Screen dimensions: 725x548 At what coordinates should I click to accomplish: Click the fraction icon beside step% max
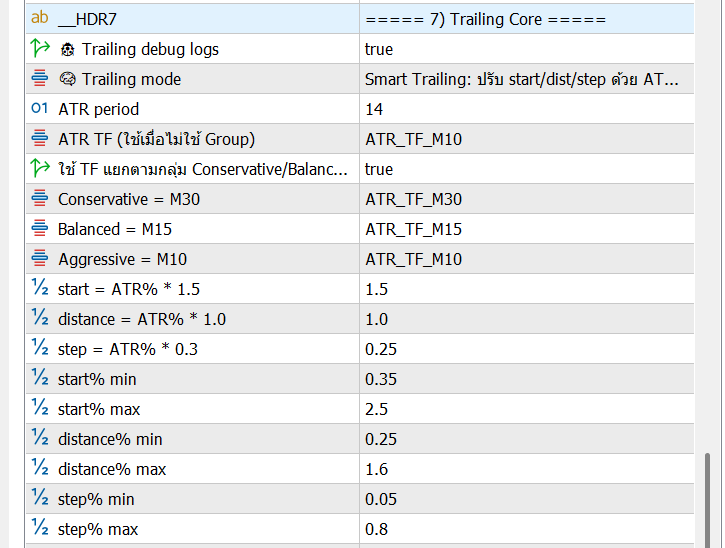[40, 529]
